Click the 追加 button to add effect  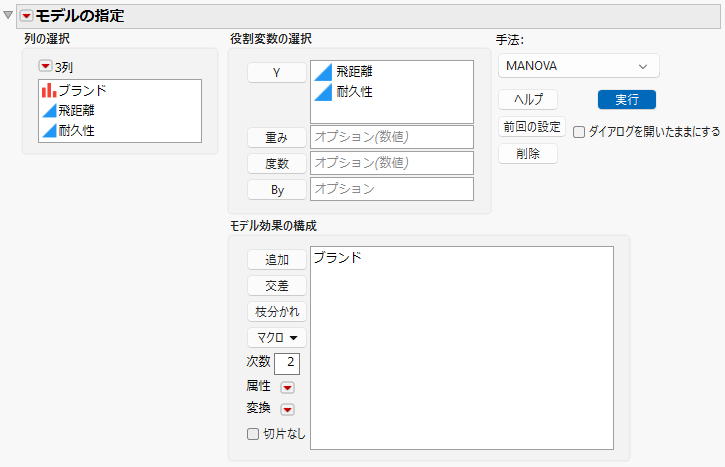[x=276, y=259]
